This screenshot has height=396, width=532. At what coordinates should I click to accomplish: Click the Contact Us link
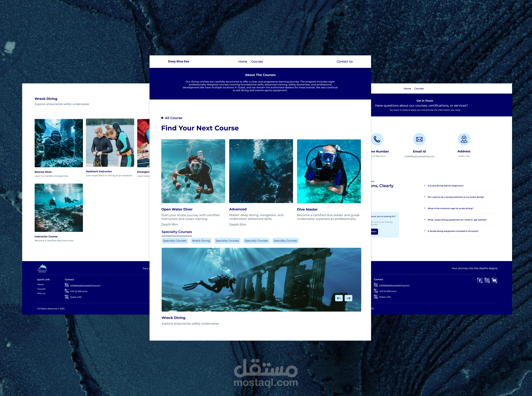point(344,62)
